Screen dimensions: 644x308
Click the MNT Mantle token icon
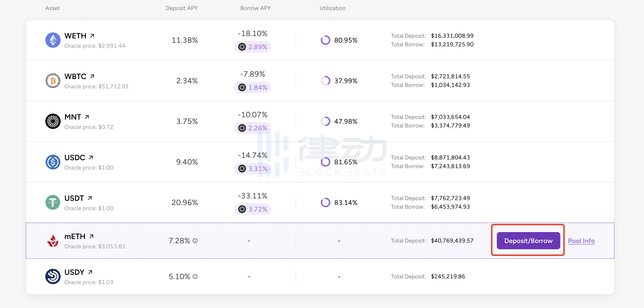(53, 121)
